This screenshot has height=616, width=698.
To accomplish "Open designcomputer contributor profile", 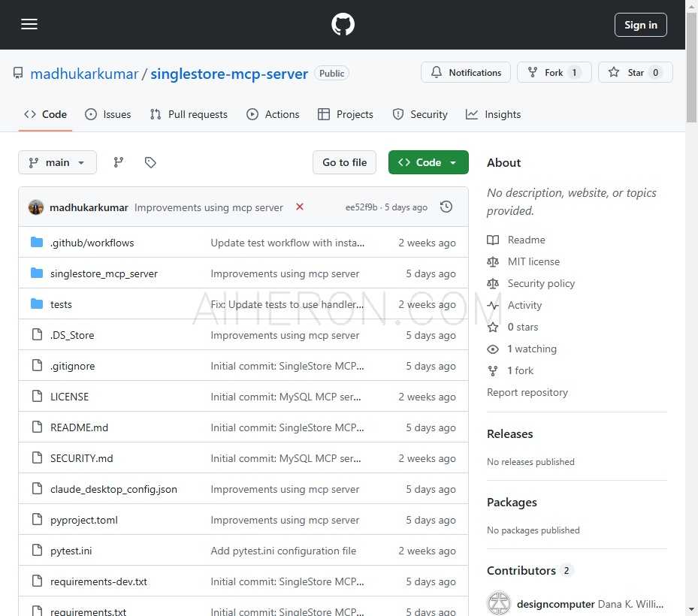I will 555,604.
